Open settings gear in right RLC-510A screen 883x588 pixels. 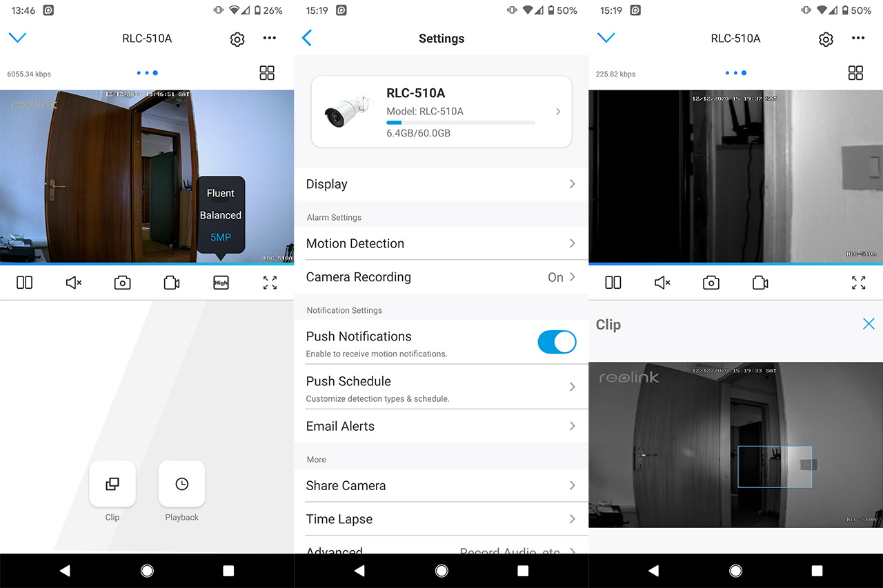[x=826, y=39]
